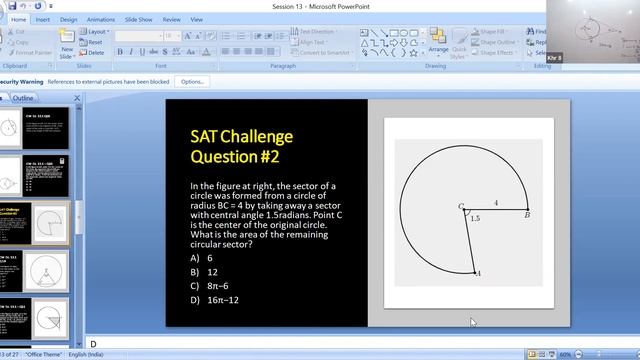The height and width of the screenshot is (360, 640).
Task: Open line spacing options
Action: [x=280, y=36]
